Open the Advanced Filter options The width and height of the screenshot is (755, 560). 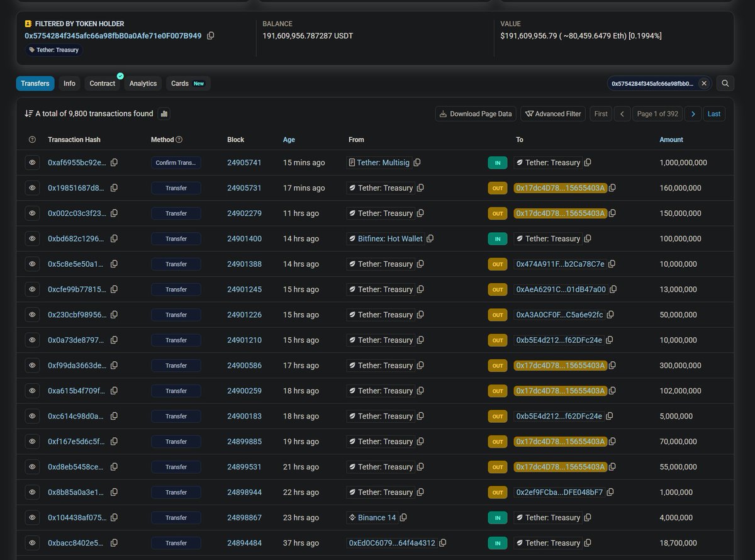click(x=553, y=114)
